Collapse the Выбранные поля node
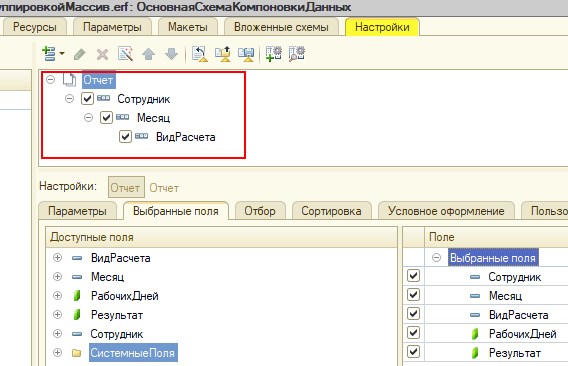 [x=437, y=258]
